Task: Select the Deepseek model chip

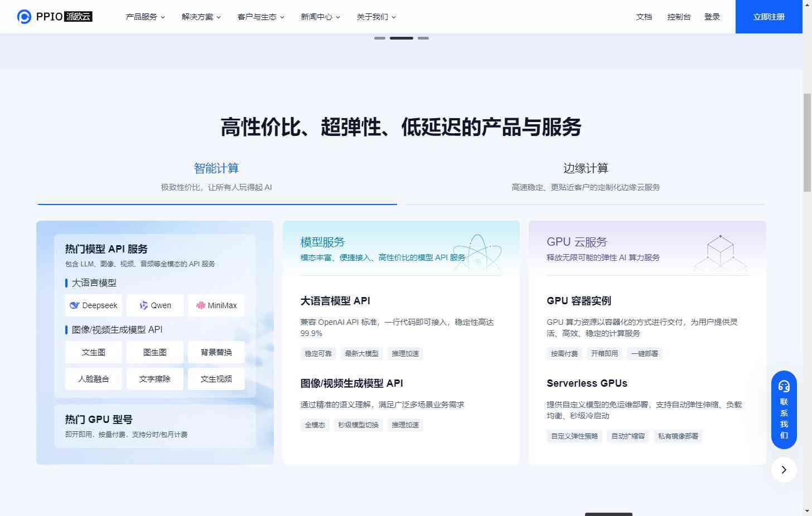Action: pos(94,305)
